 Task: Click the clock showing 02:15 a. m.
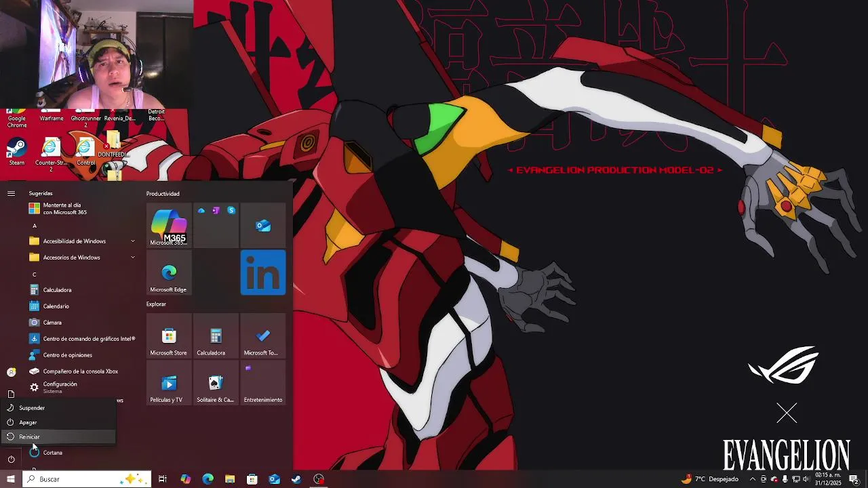828,479
